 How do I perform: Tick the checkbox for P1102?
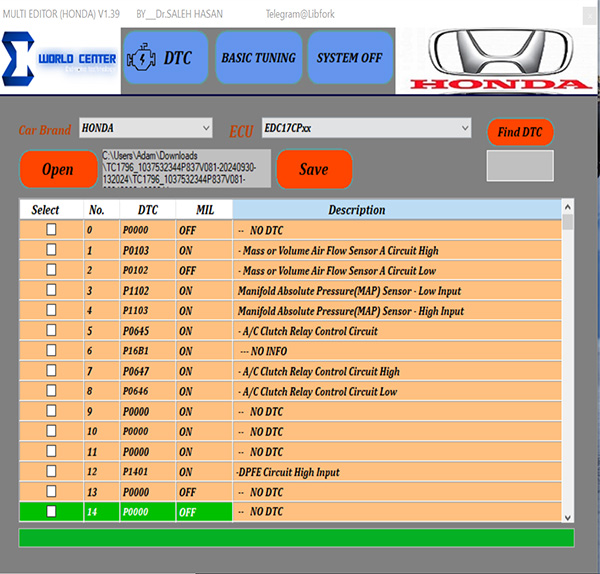click(51, 290)
